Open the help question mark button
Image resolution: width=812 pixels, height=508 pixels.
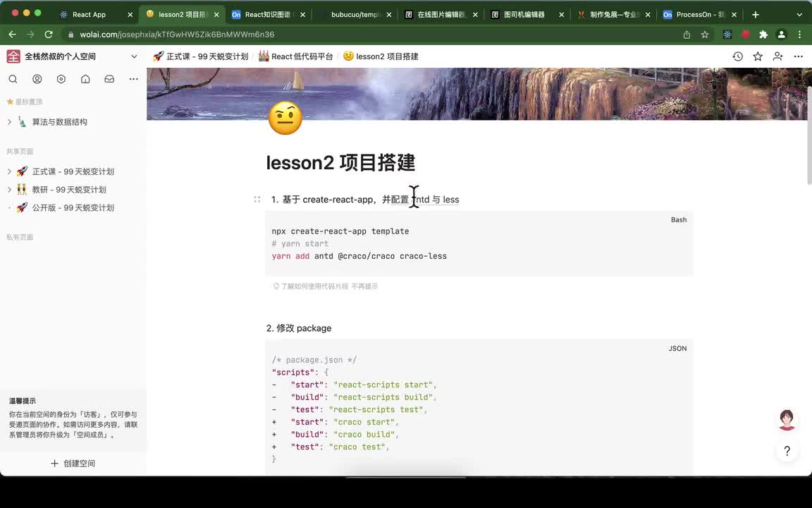(787, 451)
